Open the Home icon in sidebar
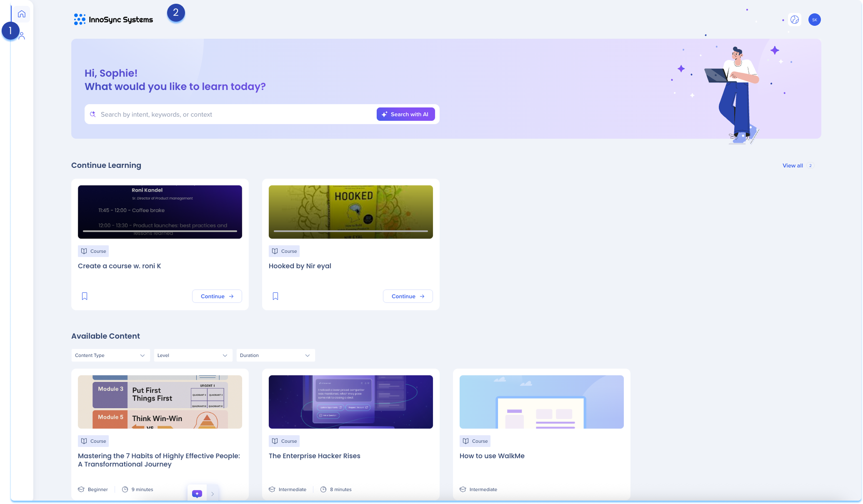The width and height of the screenshot is (863, 504). [x=22, y=14]
